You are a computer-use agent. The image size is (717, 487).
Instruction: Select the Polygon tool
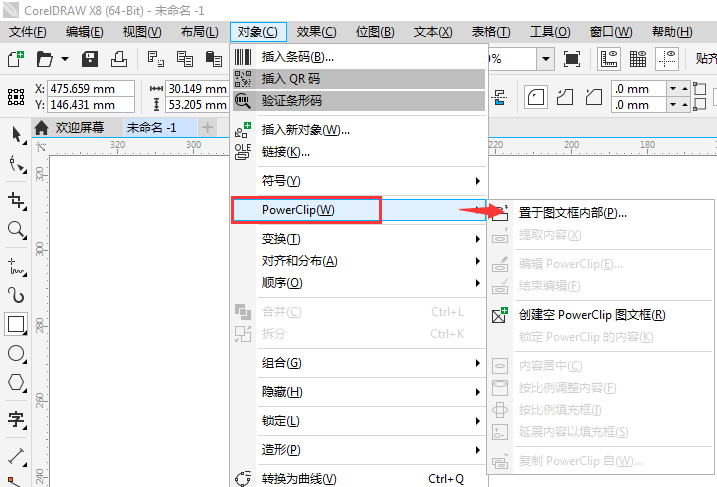pos(16,382)
